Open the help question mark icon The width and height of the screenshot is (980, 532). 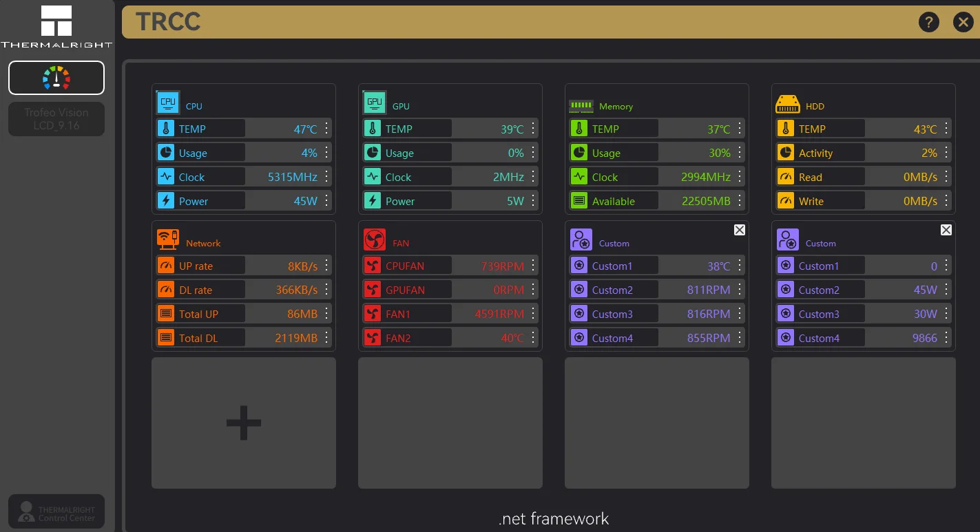(928, 22)
